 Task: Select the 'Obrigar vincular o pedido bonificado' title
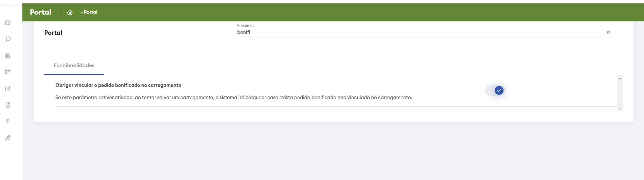tap(118, 85)
